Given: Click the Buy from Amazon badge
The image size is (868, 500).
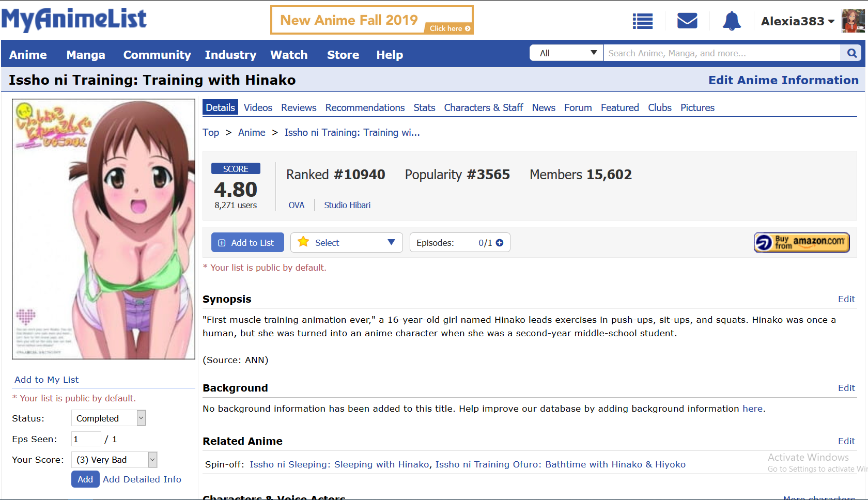Looking at the screenshot, I should (x=801, y=242).
